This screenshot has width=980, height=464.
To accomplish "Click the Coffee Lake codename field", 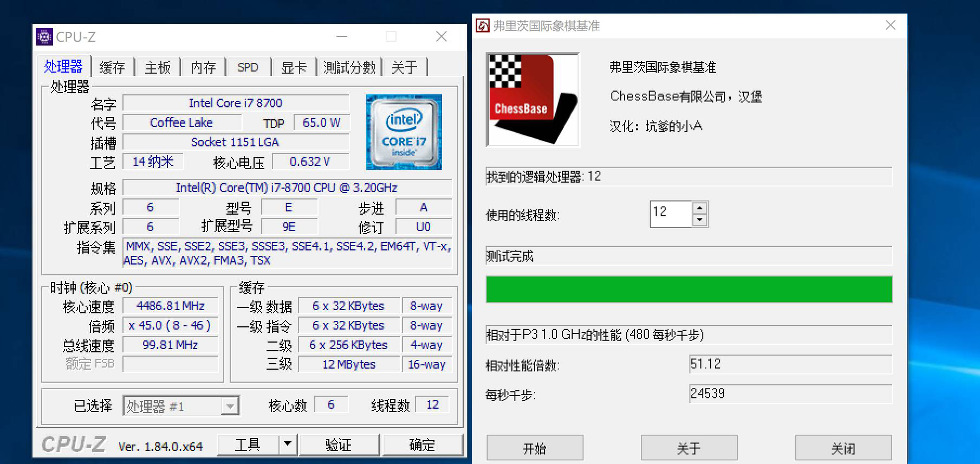I will click(x=181, y=123).
